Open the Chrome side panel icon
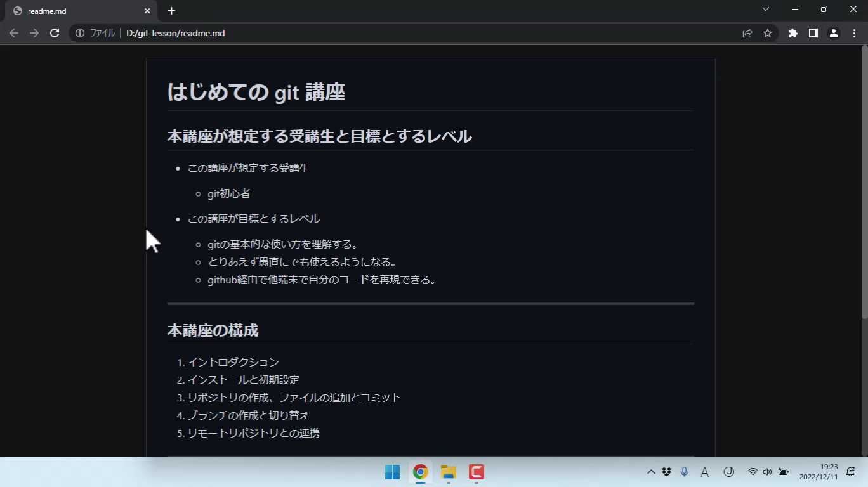This screenshot has width=868, height=487. coord(813,32)
